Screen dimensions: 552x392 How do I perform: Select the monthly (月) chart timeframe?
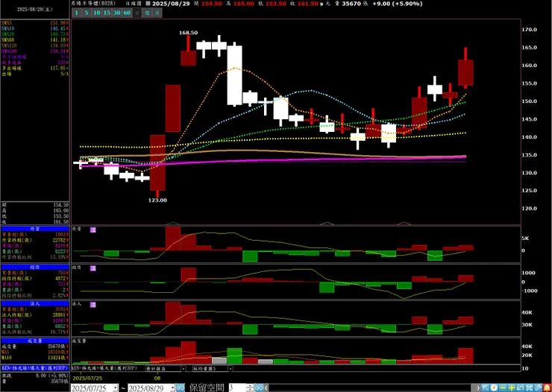157,13
